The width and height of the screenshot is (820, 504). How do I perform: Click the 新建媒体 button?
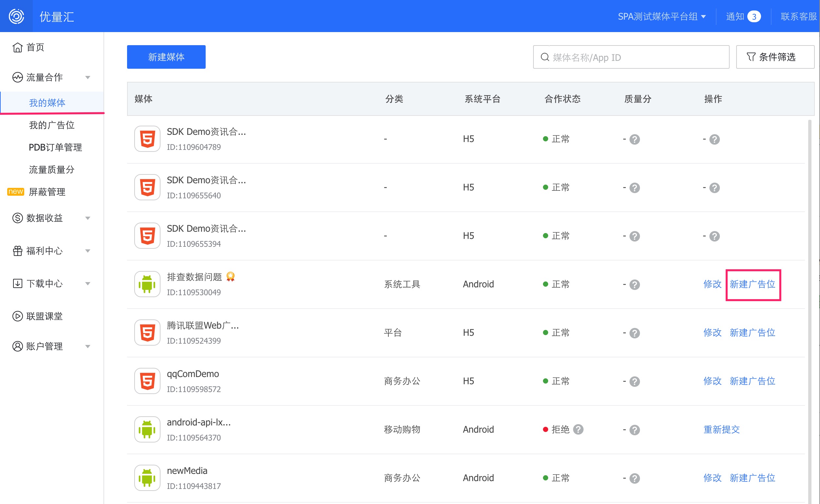coord(166,57)
